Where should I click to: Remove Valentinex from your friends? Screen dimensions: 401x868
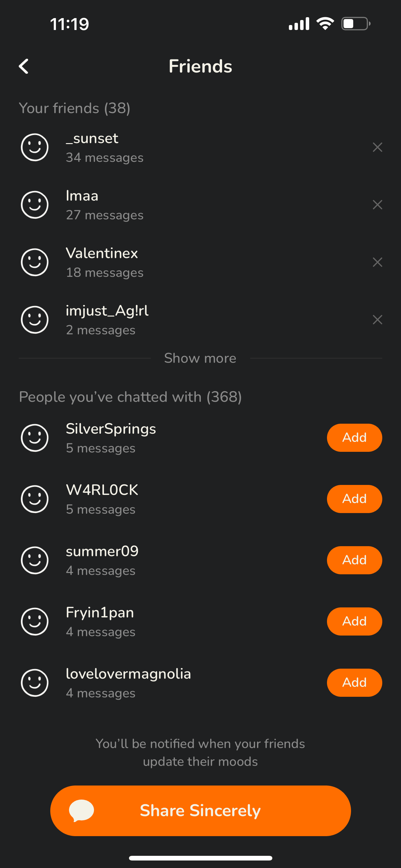[377, 262]
